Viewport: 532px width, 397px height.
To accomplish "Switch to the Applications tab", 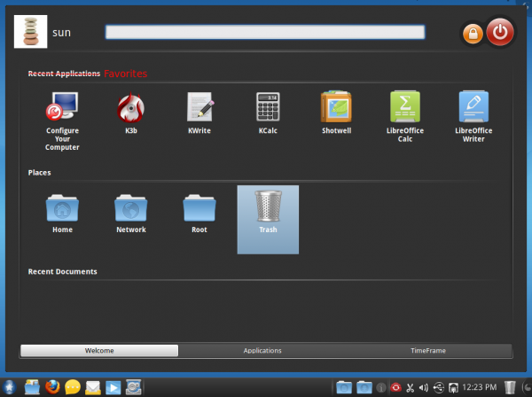I will (262, 351).
